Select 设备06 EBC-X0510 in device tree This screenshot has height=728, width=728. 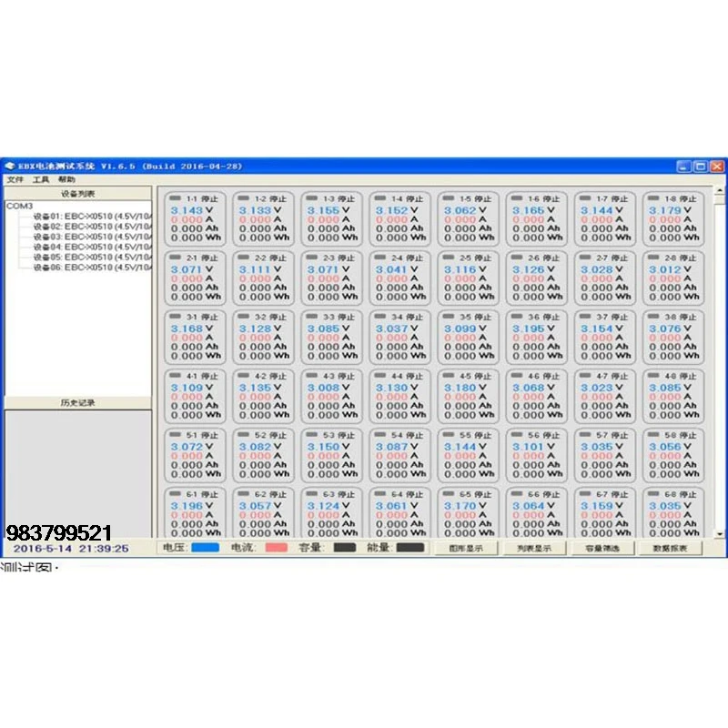93,268
